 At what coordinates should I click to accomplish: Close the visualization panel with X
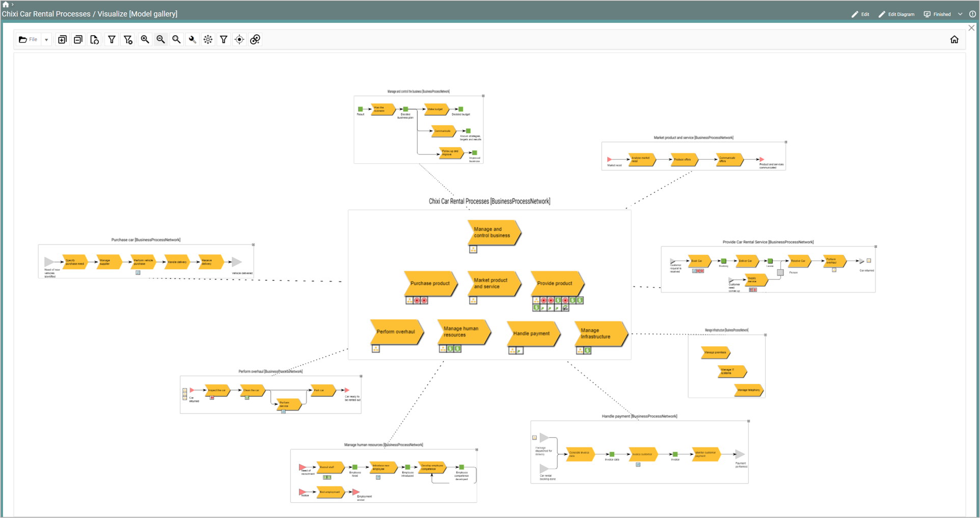(x=971, y=28)
